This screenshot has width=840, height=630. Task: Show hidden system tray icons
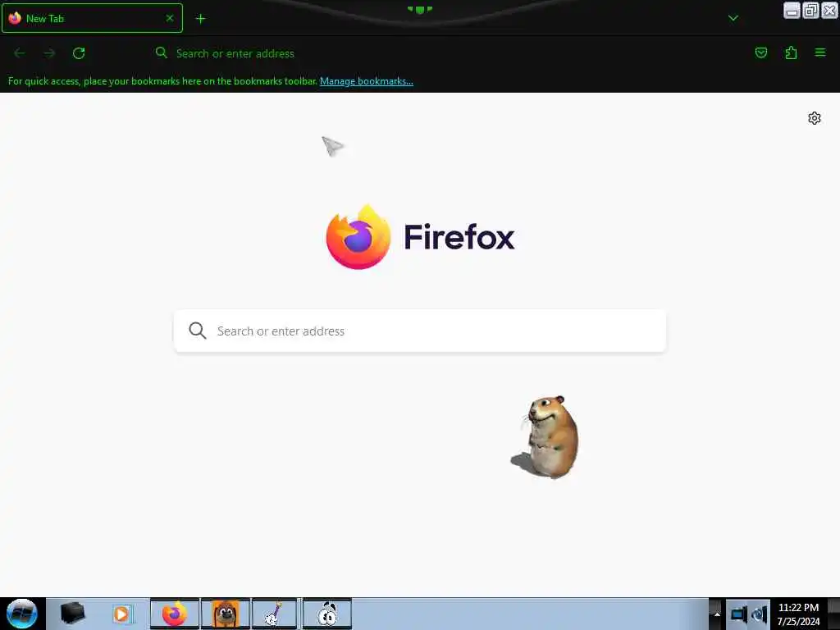(717, 614)
